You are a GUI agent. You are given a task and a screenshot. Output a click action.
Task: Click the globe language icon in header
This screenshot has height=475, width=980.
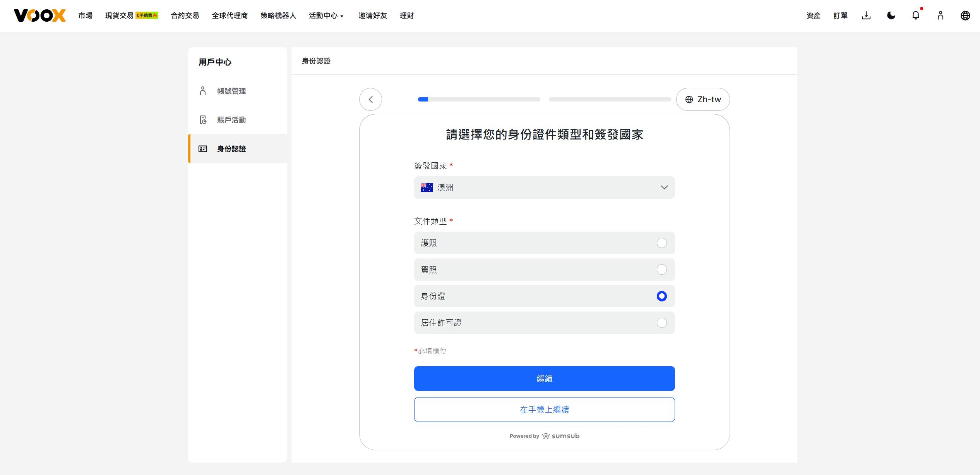(965, 15)
